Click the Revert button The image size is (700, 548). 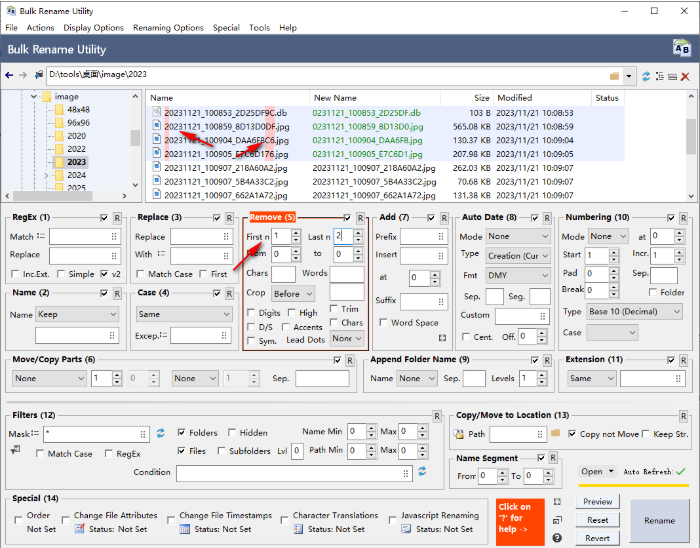click(x=597, y=538)
